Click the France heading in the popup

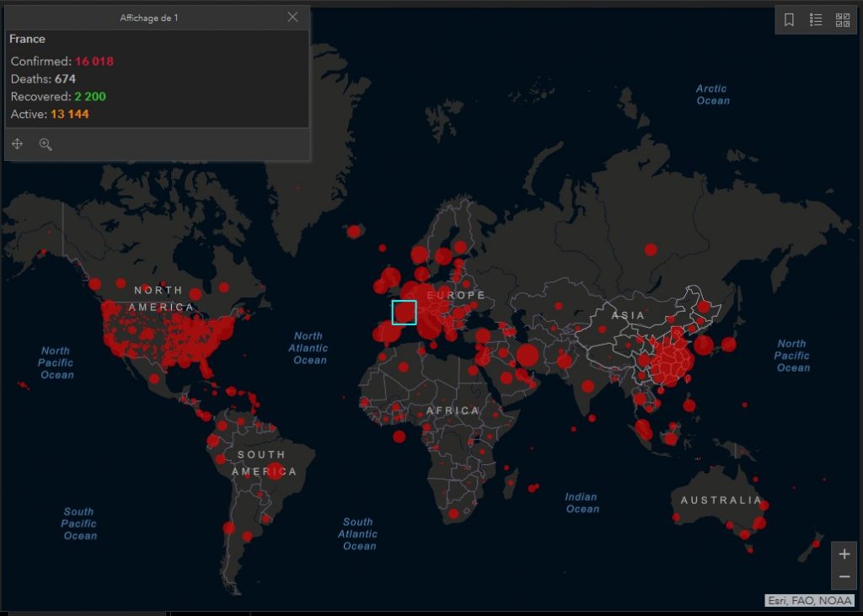click(27, 39)
